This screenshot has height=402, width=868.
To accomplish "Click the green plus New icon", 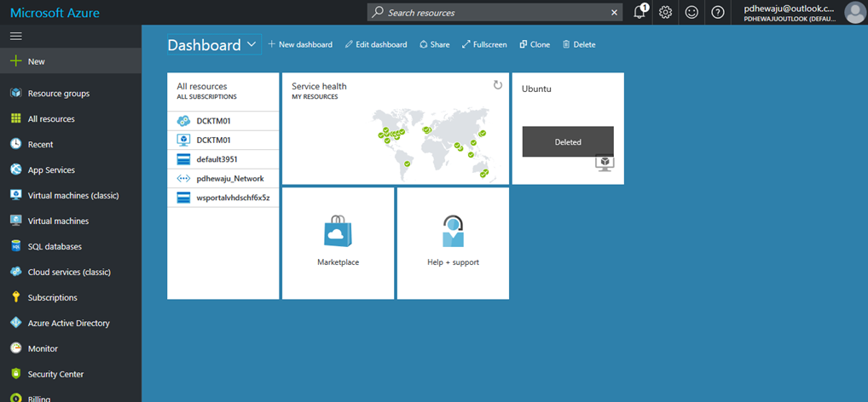I will (x=16, y=61).
